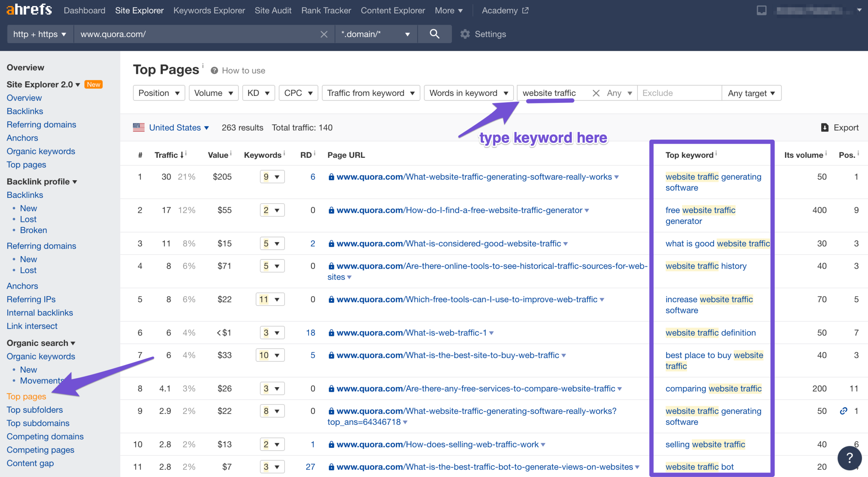
Task: Click the link icon in row 9
Action: [x=844, y=411]
